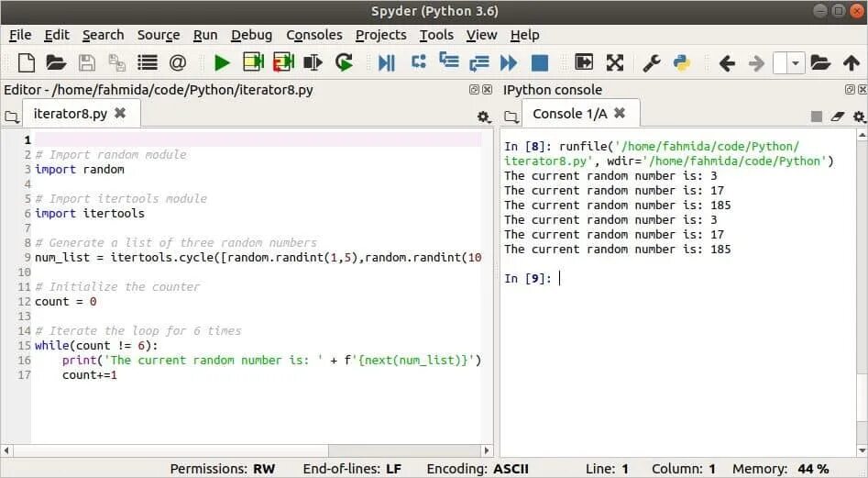
Task: Run the file with green play button
Action: click(222, 62)
